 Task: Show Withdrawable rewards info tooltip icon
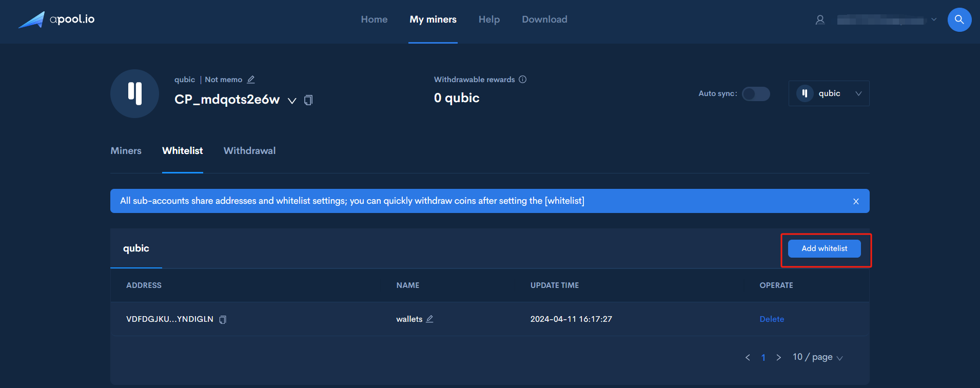522,80
